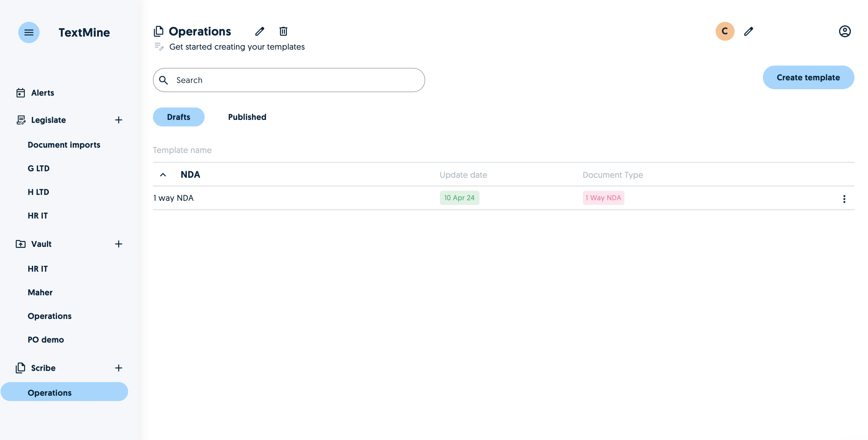The width and height of the screenshot is (868, 440).
Task: Select Maher under Vault
Action: [x=40, y=292]
